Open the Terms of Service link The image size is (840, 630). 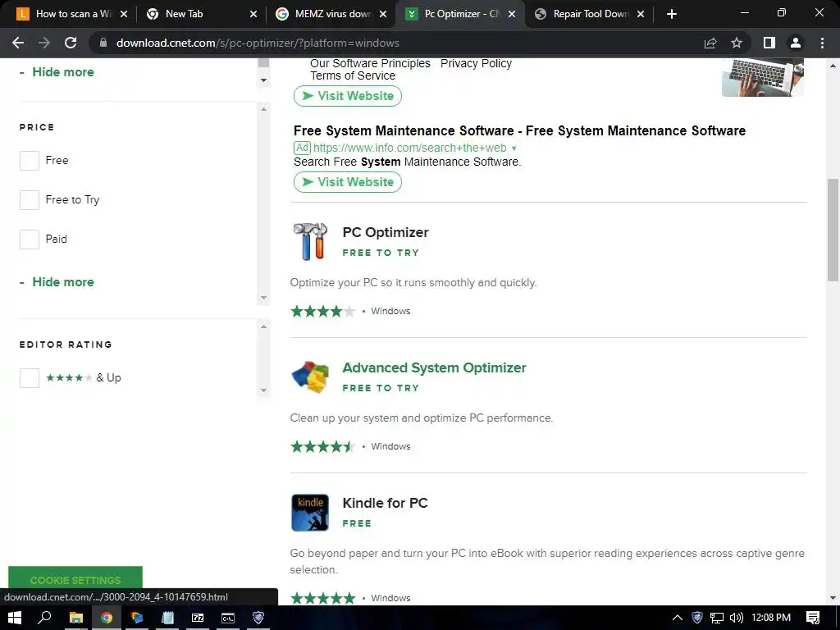pos(353,75)
